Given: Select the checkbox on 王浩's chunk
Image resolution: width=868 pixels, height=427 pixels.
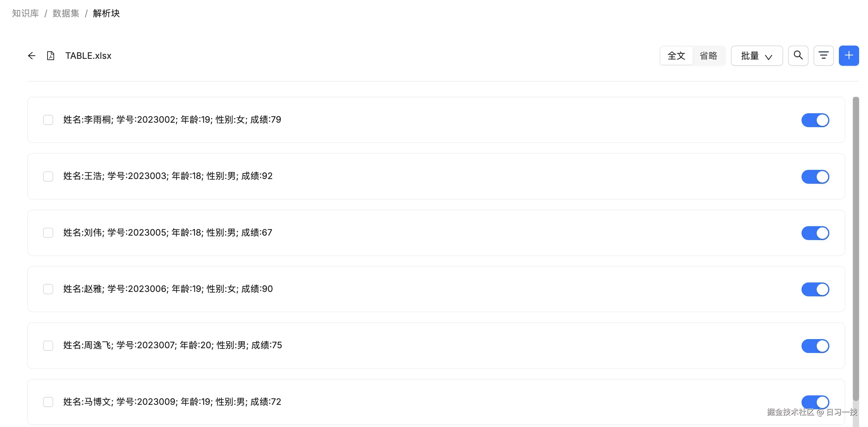Looking at the screenshot, I should coord(48,176).
